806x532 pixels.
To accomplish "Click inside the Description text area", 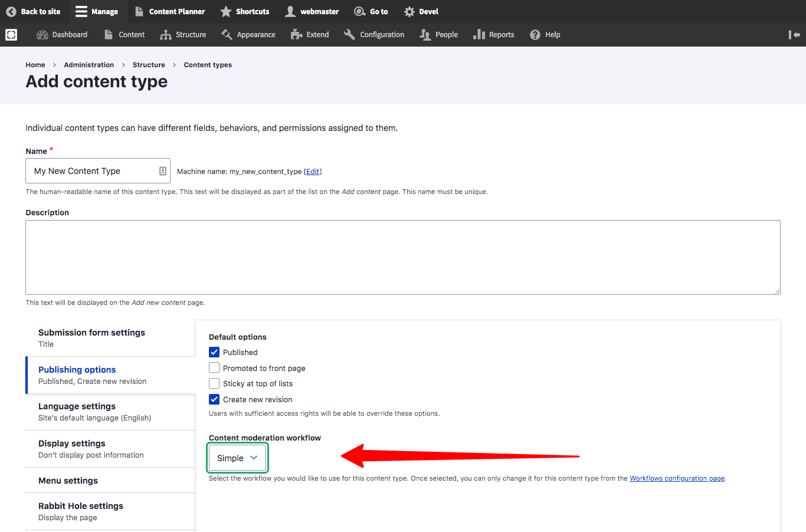I will (x=402, y=257).
